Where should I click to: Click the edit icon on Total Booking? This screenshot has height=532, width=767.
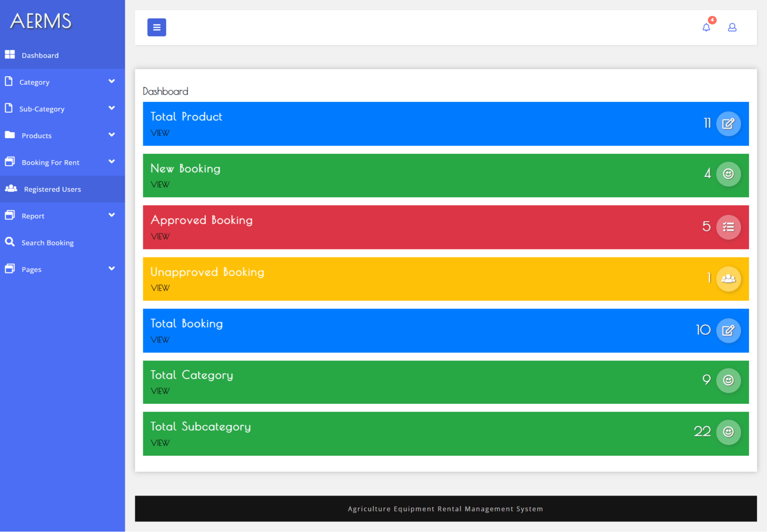pyautogui.click(x=728, y=330)
